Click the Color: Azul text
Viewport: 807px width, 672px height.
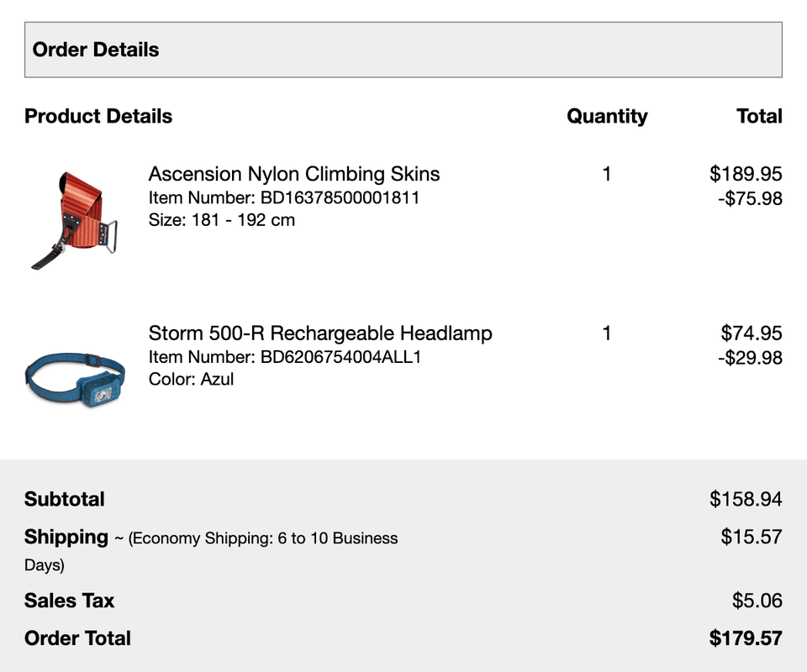coord(191,380)
